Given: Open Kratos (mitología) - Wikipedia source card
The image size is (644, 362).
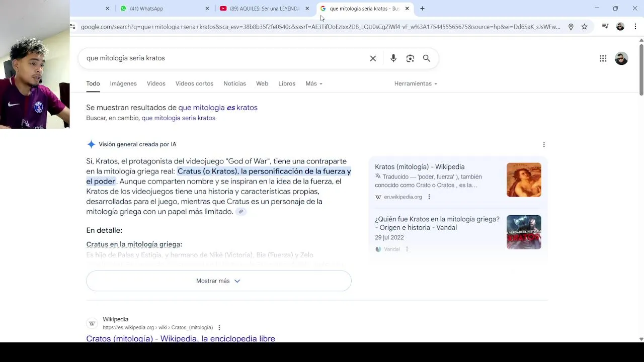Looking at the screenshot, I should (x=420, y=167).
